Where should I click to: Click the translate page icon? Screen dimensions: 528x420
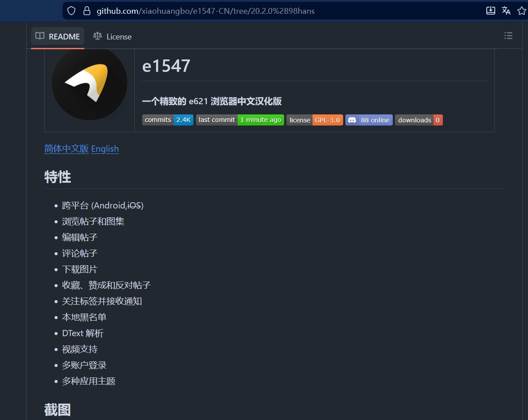tap(506, 11)
